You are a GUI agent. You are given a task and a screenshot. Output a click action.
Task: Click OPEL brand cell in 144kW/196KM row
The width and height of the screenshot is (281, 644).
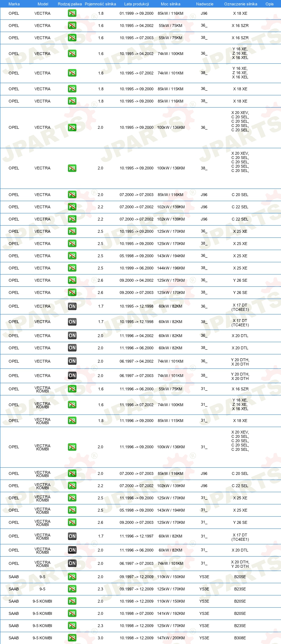pos(14,268)
